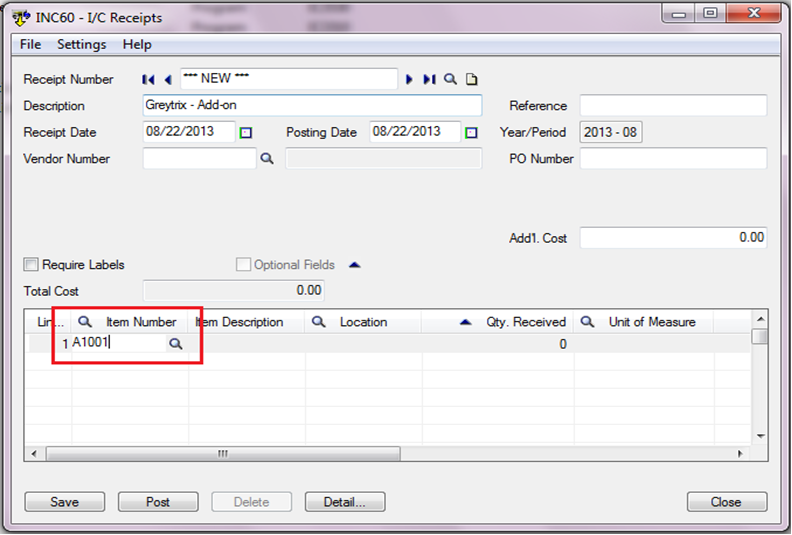Click the Delete button

(x=252, y=502)
